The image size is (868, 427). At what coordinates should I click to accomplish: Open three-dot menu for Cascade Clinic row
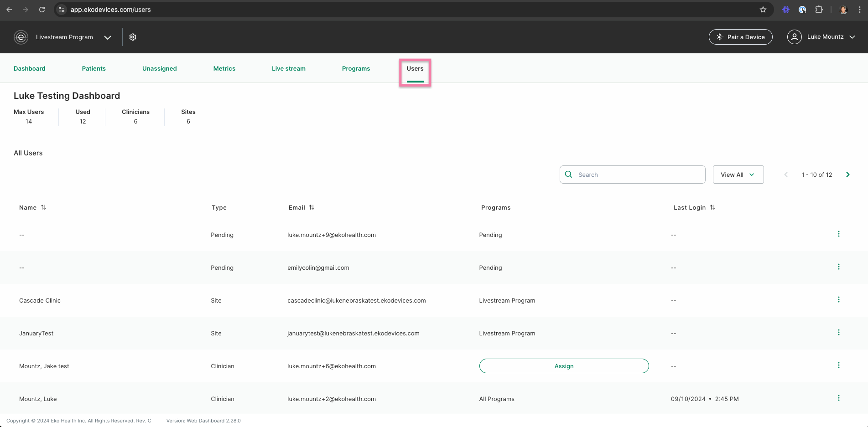pos(838,300)
